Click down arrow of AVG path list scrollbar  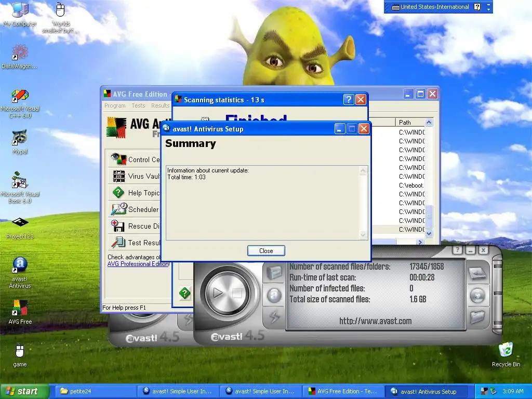coord(429,233)
